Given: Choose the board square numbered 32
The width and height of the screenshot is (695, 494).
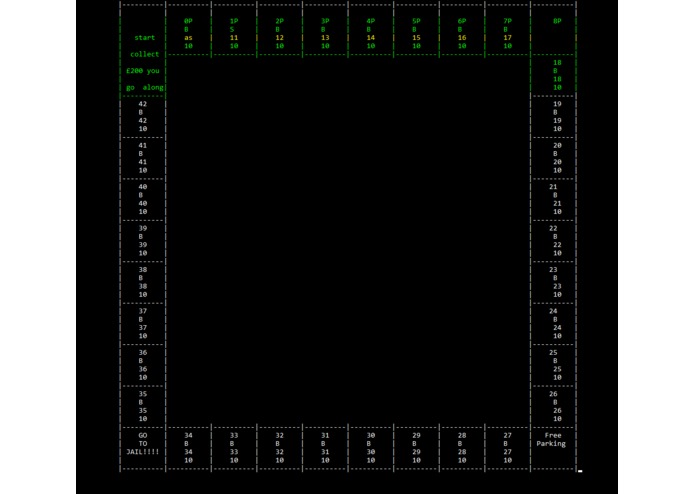Looking at the screenshot, I should (x=280, y=448).
